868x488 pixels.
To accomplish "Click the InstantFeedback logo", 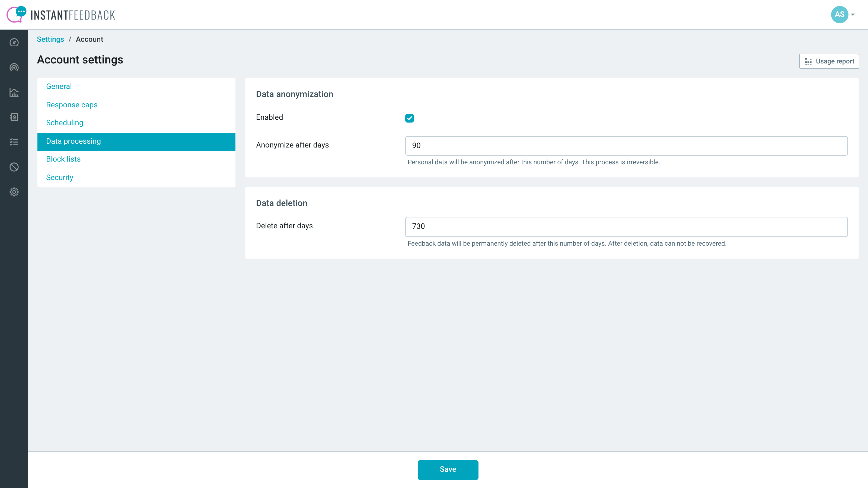I will click(x=61, y=14).
